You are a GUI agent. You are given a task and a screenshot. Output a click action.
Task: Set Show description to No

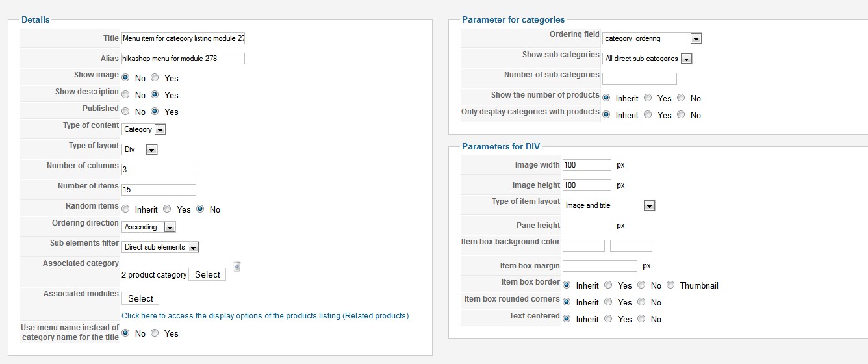[125, 95]
